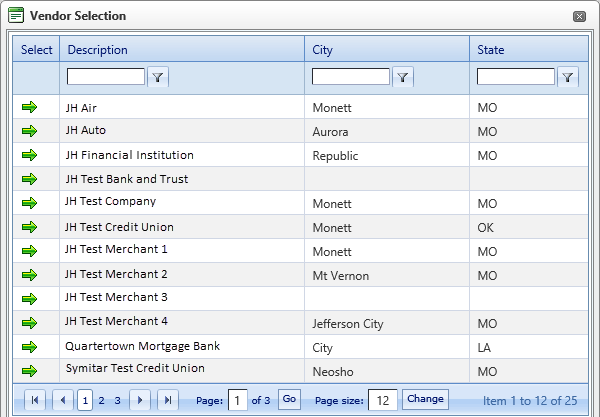The height and width of the screenshot is (417, 600).
Task: Choose JH Financial Institution green arrow
Action: [29, 155]
